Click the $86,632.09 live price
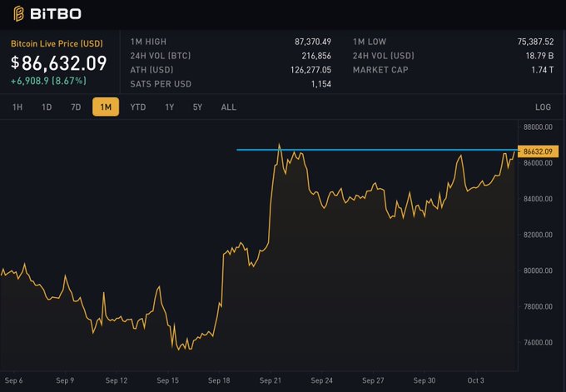566x392 pixels. [59, 63]
